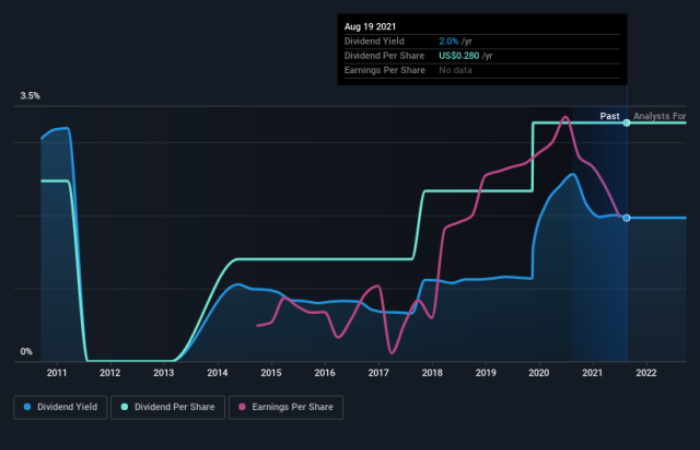Click the 3.5% y-axis label

[x=30, y=96]
